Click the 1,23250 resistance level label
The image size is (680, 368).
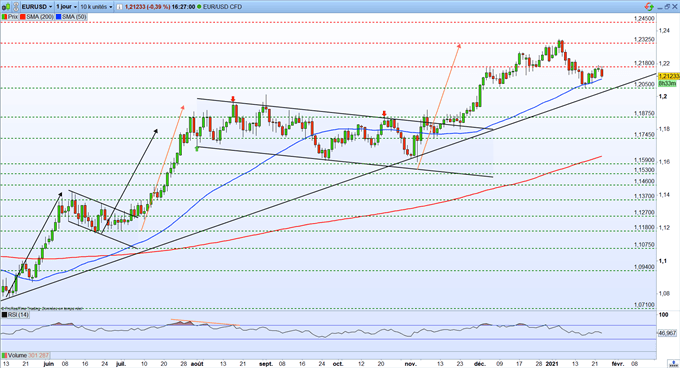point(644,39)
